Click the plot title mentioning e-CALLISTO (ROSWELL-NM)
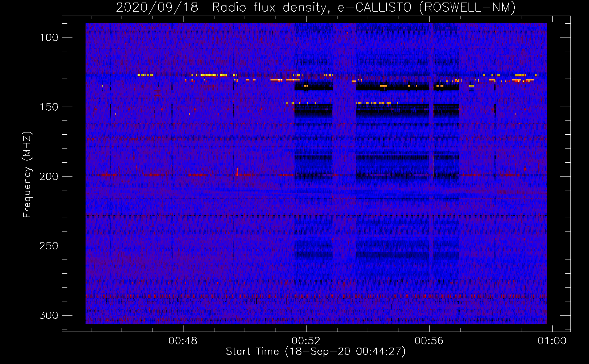 coord(316,7)
